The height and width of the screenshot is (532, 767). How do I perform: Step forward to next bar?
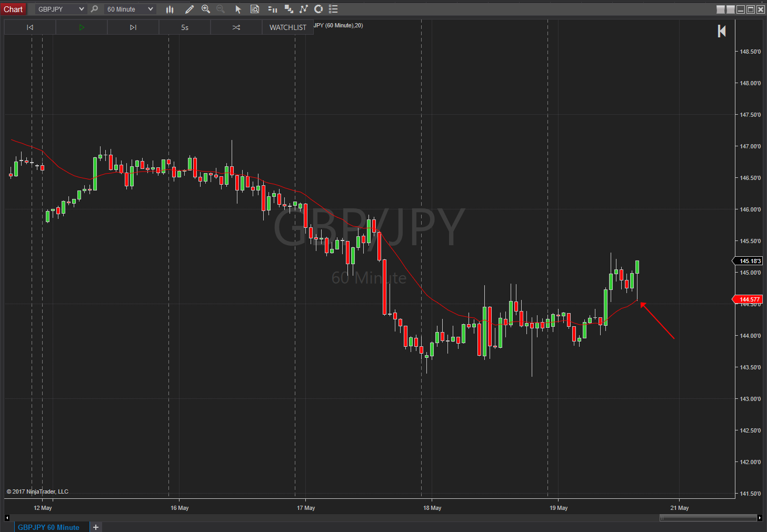pos(133,27)
